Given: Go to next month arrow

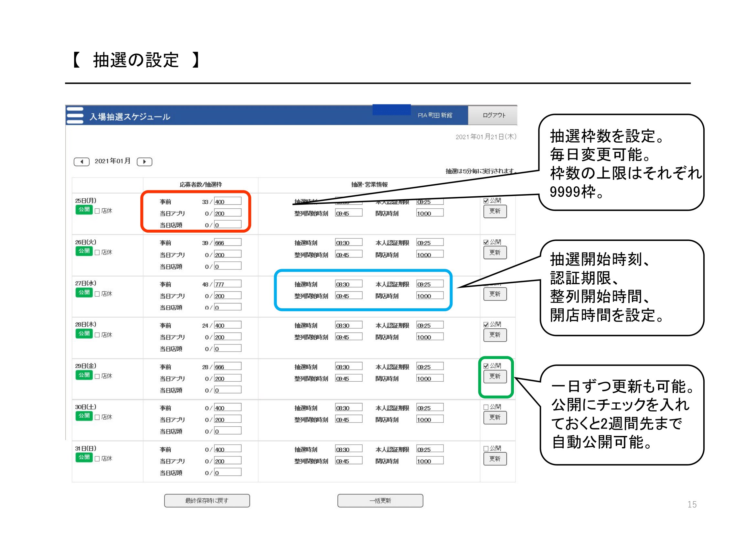Looking at the screenshot, I should pyautogui.click(x=144, y=162).
